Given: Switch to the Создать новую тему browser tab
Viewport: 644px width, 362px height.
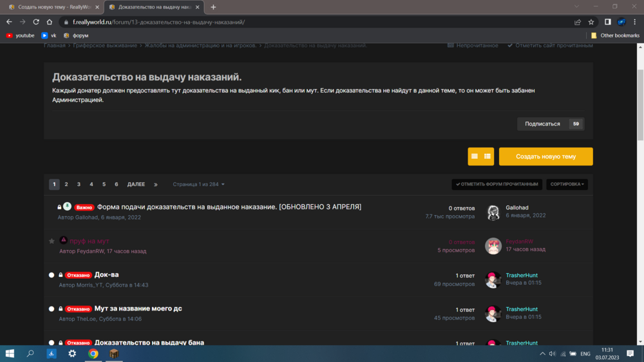Looking at the screenshot, I should (x=53, y=7).
